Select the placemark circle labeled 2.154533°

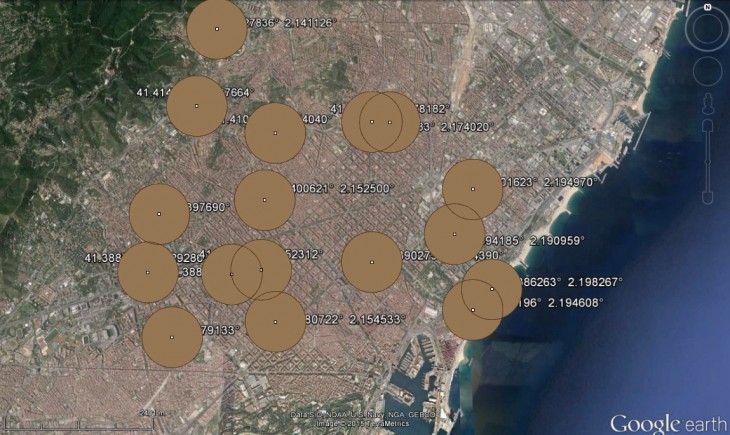pos(275,322)
